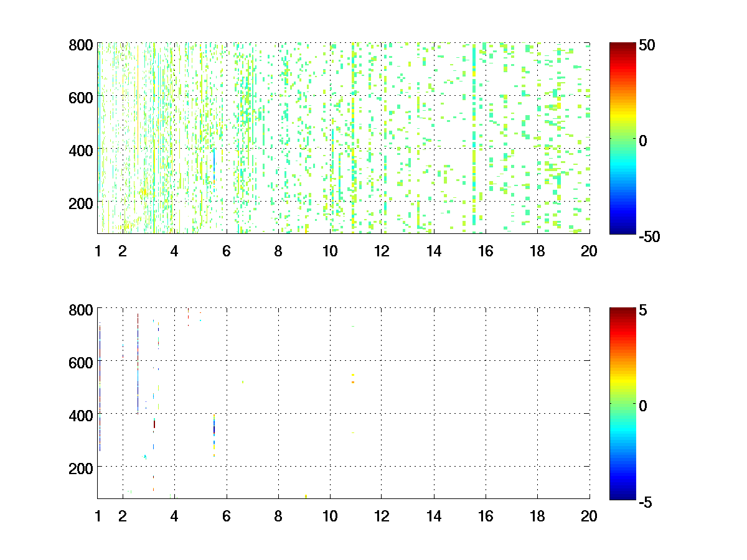
Task: Click x-axis tick "16" under lower plot
Action: [x=486, y=516]
